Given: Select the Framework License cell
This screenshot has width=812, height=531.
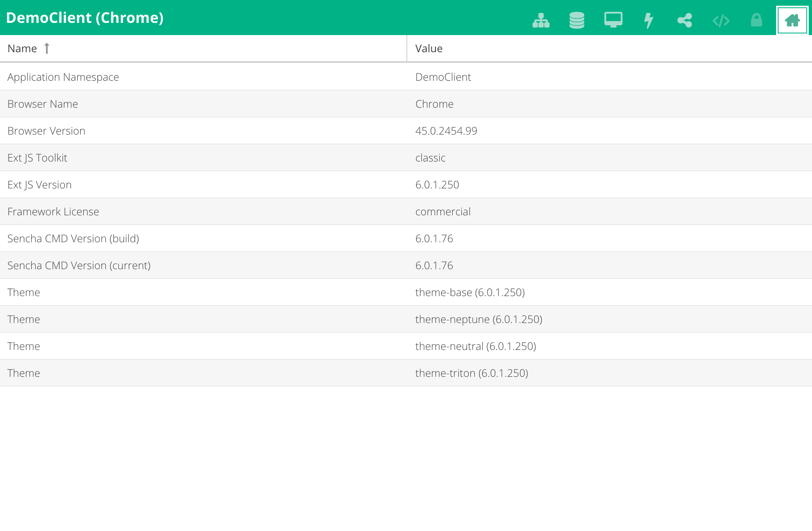Looking at the screenshot, I should pyautogui.click(x=203, y=211).
